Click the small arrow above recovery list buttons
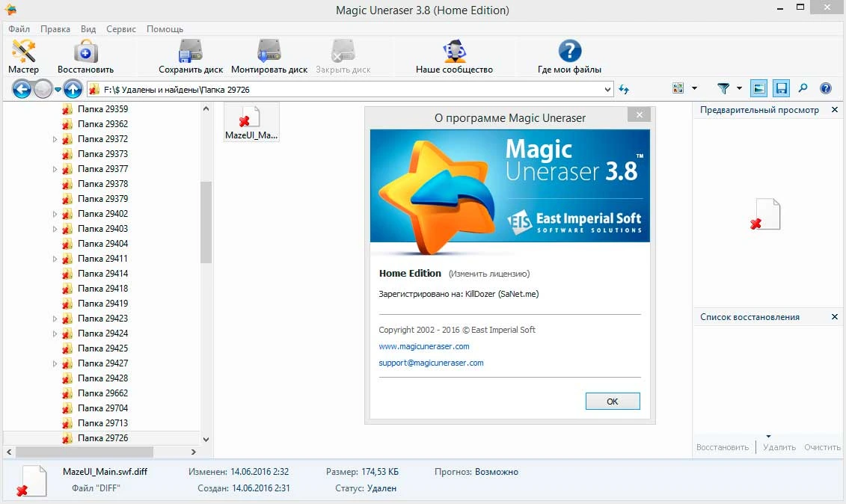846x504 pixels. 768,436
